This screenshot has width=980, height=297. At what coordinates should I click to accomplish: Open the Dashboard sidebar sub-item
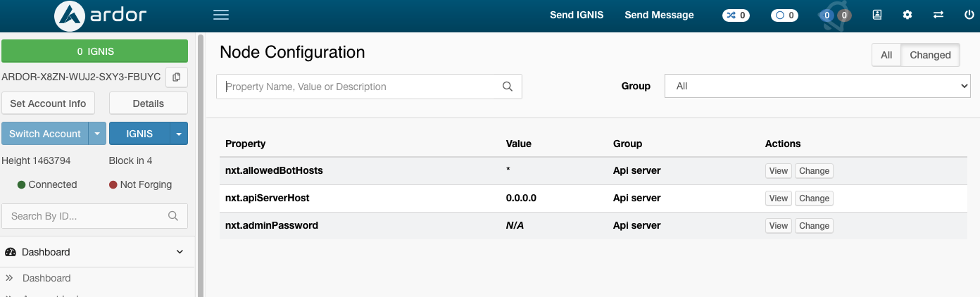46,278
